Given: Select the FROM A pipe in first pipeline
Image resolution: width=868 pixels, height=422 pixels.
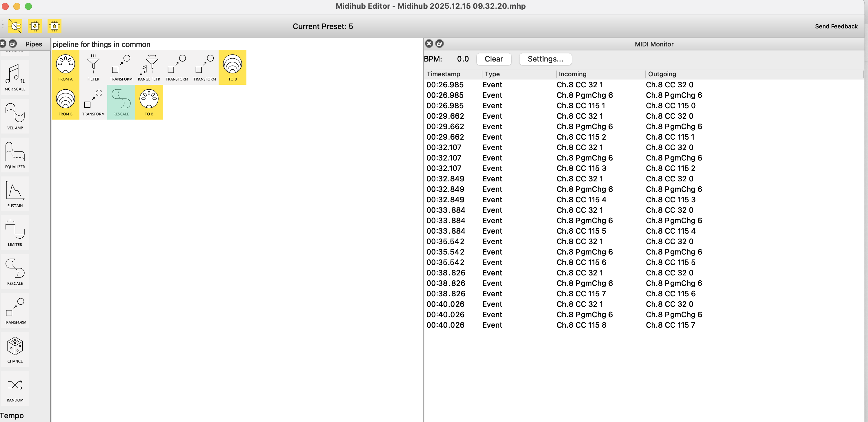Looking at the screenshot, I should pyautogui.click(x=65, y=67).
